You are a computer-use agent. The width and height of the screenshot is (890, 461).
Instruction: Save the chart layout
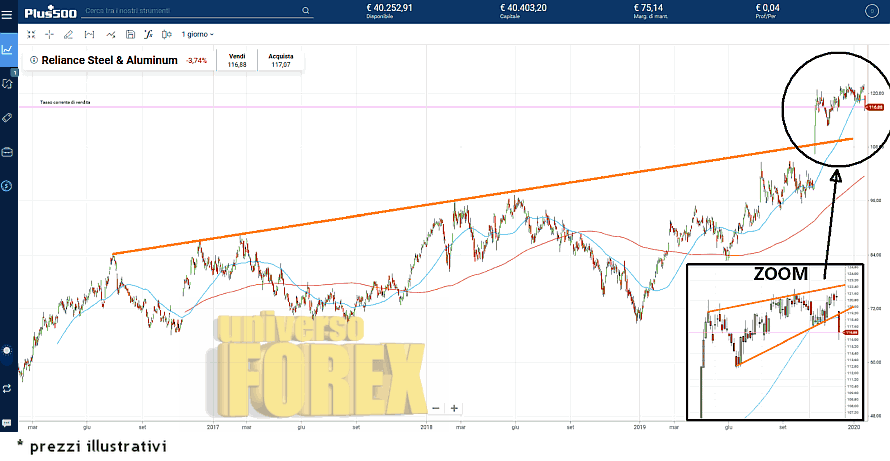(129, 34)
